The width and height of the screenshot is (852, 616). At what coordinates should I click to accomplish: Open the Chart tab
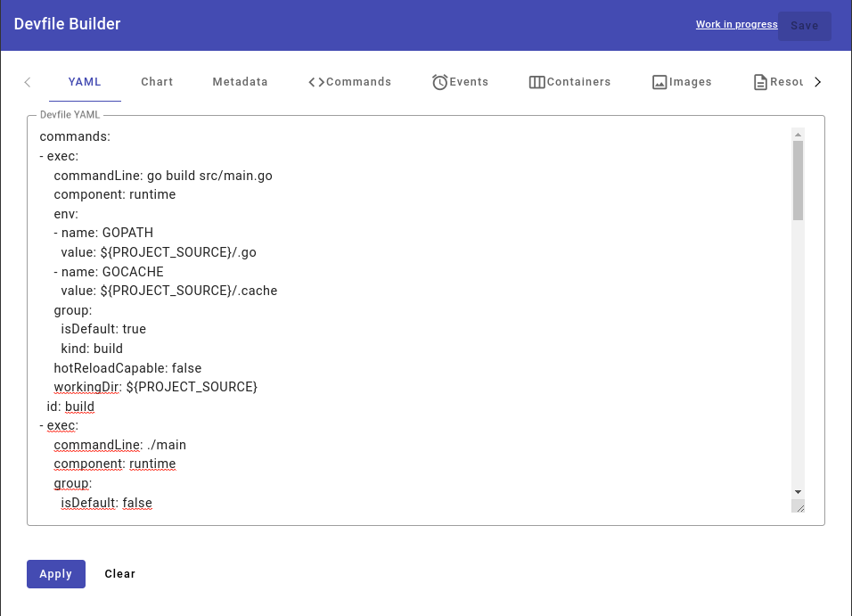(157, 81)
